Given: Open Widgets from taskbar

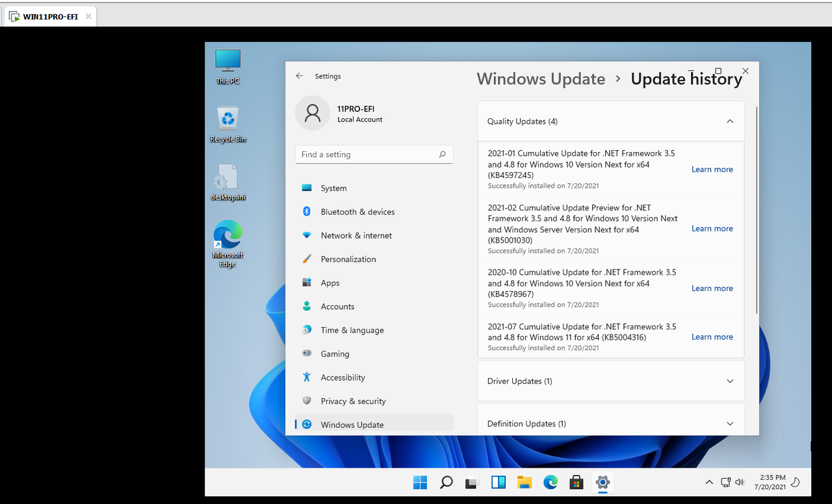Looking at the screenshot, I should pyautogui.click(x=499, y=483).
